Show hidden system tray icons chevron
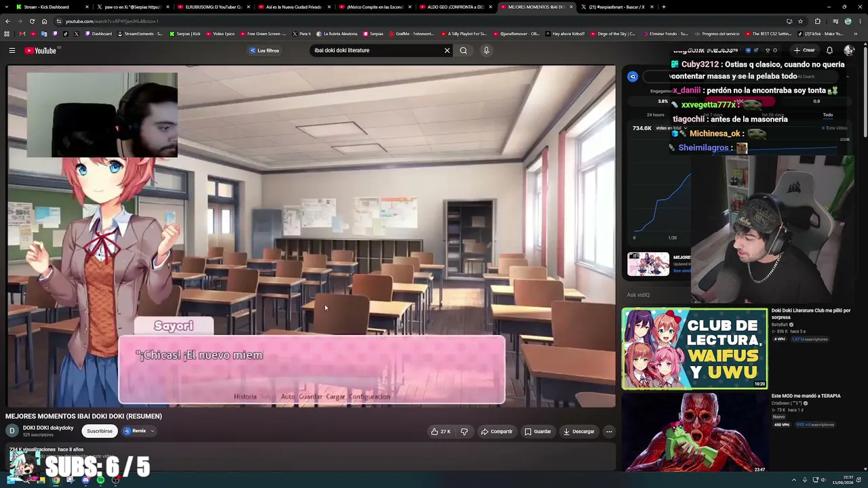 [x=793, y=480]
